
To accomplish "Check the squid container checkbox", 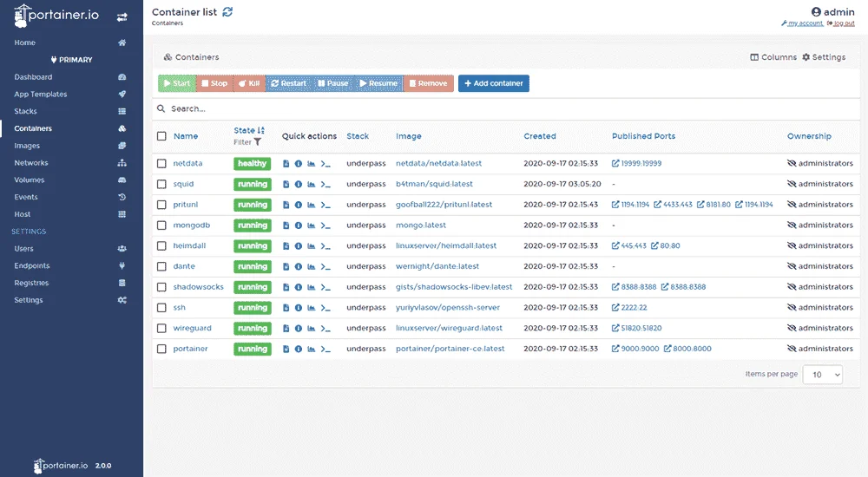I will (161, 184).
